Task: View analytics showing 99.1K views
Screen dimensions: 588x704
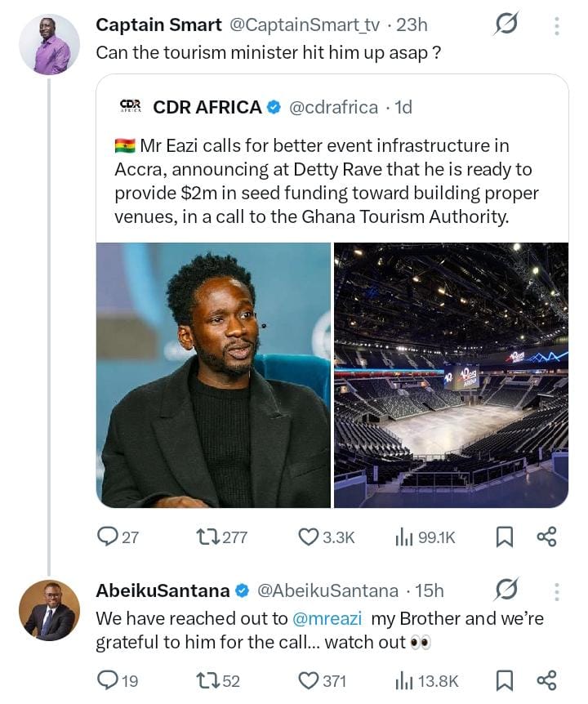Action: [x=403, y=537]
